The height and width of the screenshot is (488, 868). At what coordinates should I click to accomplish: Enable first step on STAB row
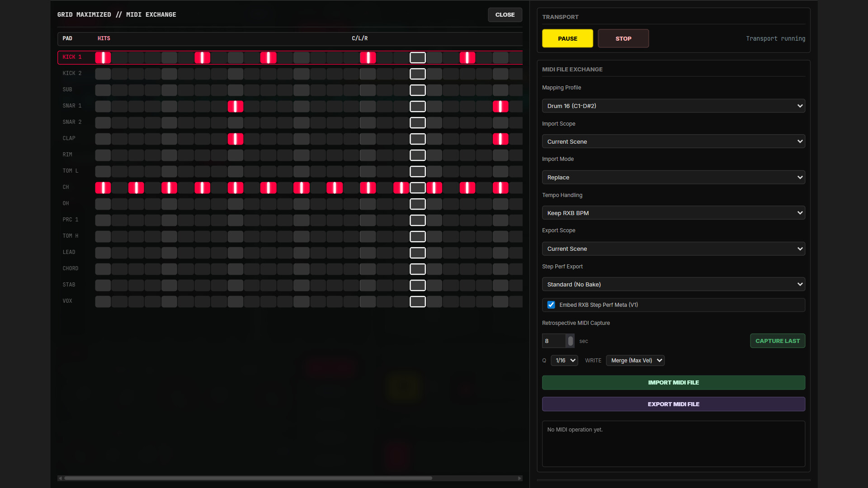[x=103, y=285]
